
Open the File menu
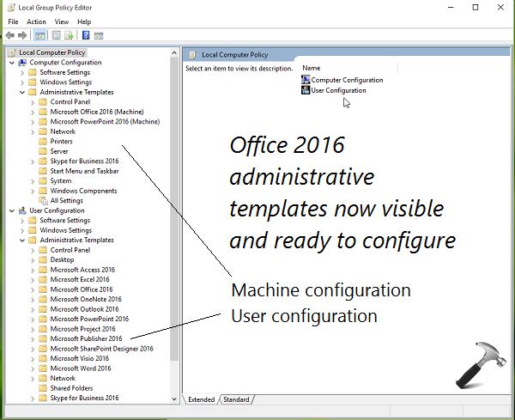click(13, 21)
